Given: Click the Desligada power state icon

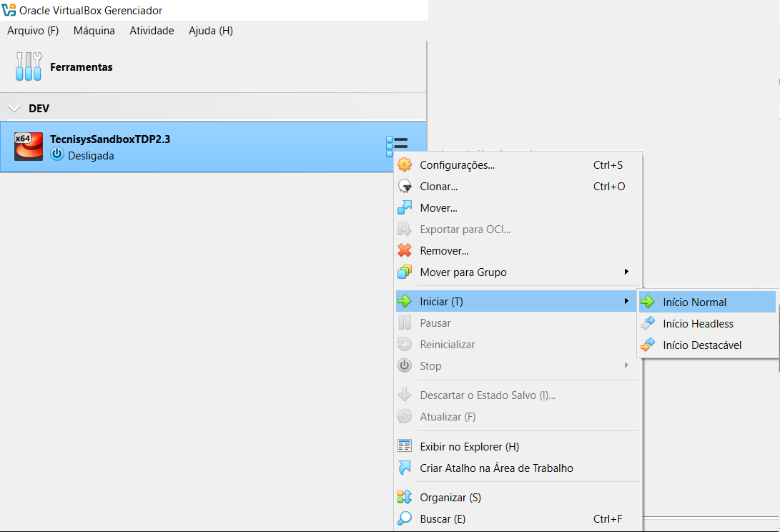Looking at the screenshot, I should (57, 154).
